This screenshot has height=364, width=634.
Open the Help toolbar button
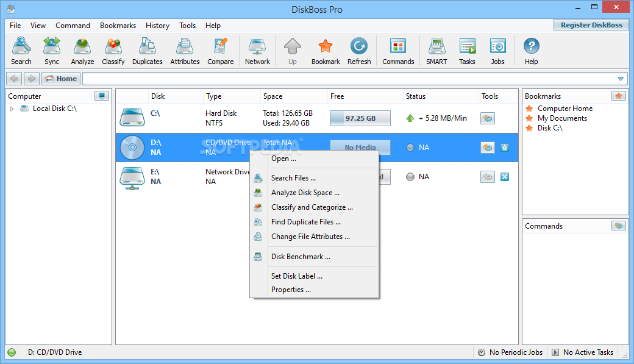coord(532,51)
